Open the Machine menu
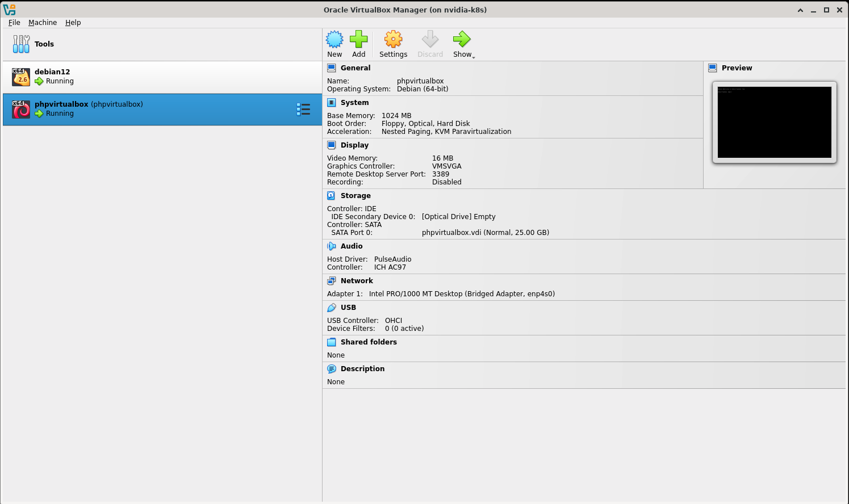The image size is (849, 504). coord(43,23)
